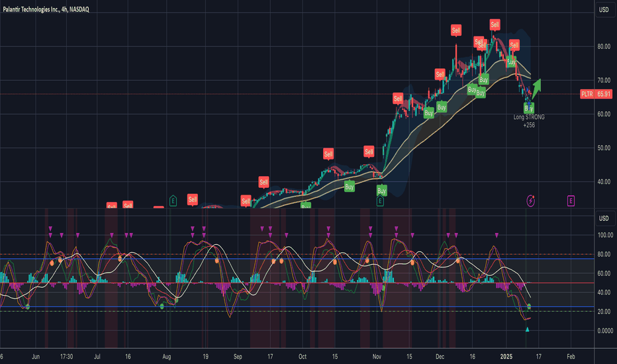The image size is (617, 364).
Task: Click the purple down-triangle marker in late December
Action: pos(497,236)
